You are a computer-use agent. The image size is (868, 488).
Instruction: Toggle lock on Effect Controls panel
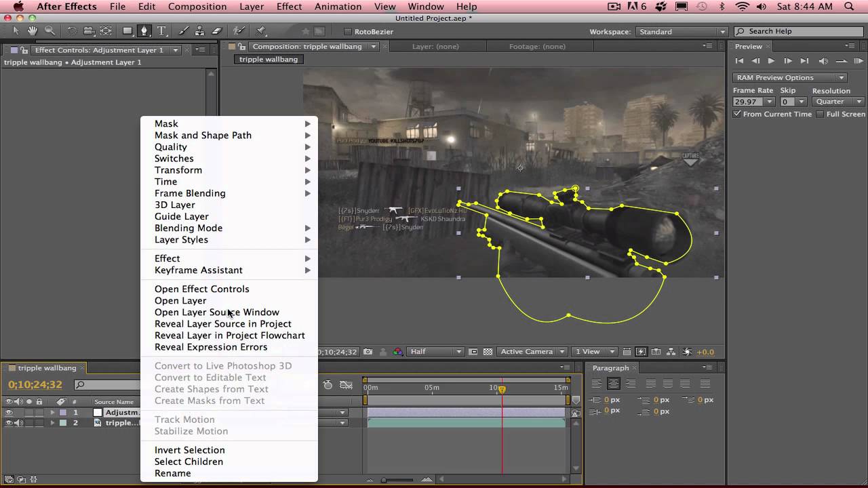[24, 49]
